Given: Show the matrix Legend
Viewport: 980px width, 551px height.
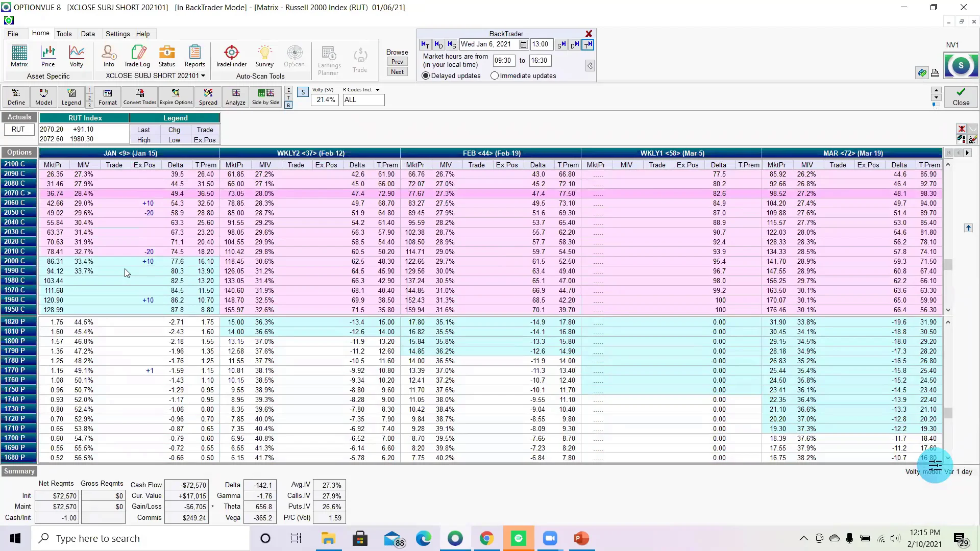Looking at the screenshot, I should (71, 96).
